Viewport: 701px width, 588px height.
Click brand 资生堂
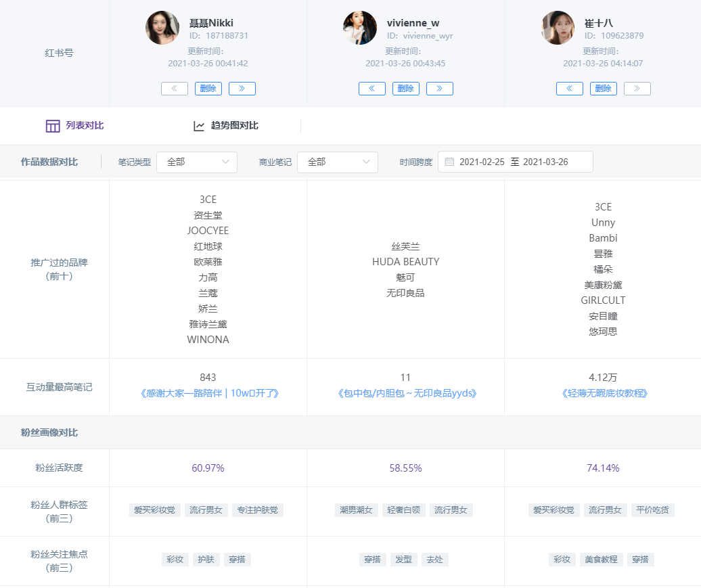[x=208, y=216]
